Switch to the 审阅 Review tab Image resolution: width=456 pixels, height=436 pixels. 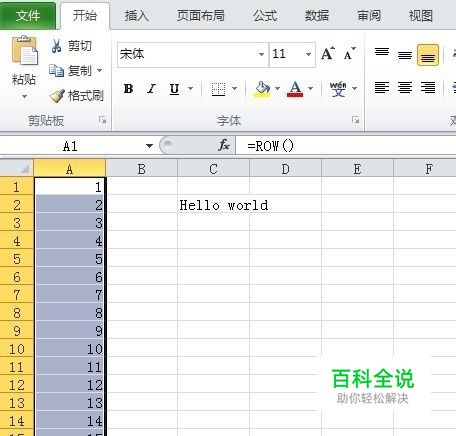(x=369, y=16)
